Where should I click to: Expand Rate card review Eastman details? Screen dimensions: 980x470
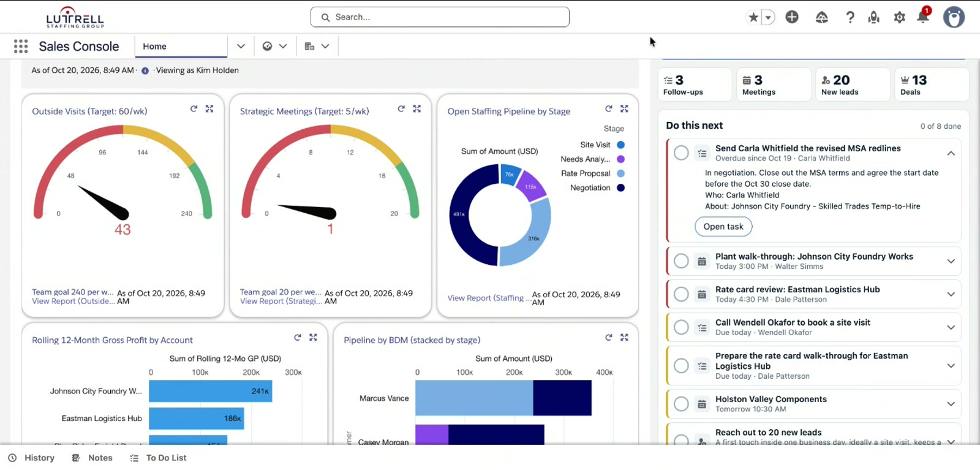(x=951, y=294)
